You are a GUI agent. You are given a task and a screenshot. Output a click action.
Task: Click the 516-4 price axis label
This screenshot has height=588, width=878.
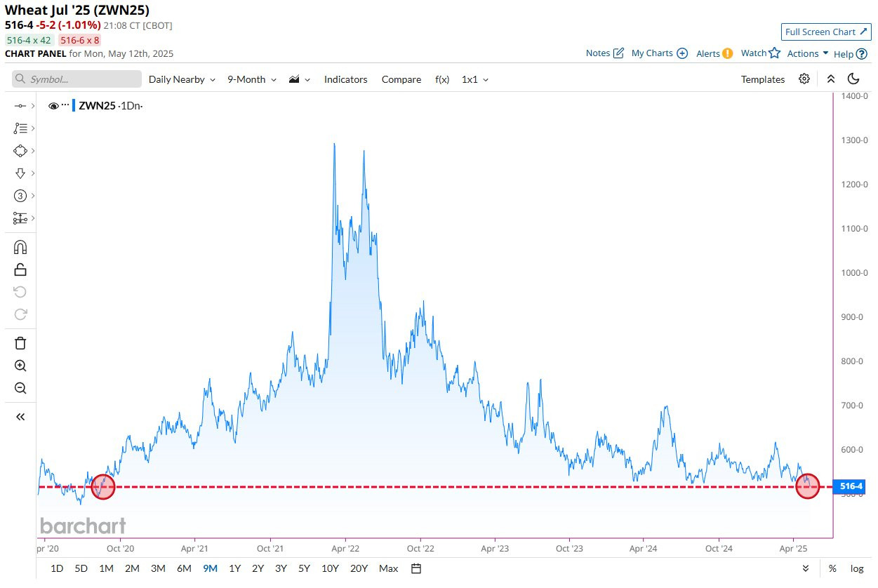[849, 486]
